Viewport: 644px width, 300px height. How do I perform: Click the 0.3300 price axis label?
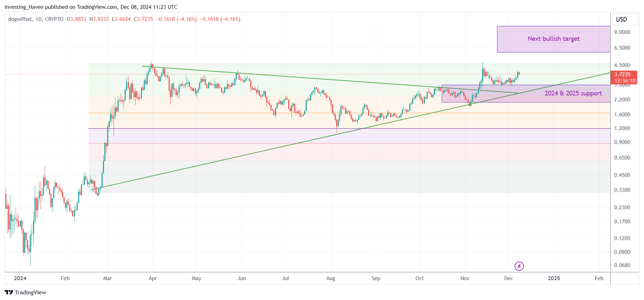[x=622, y=190]
